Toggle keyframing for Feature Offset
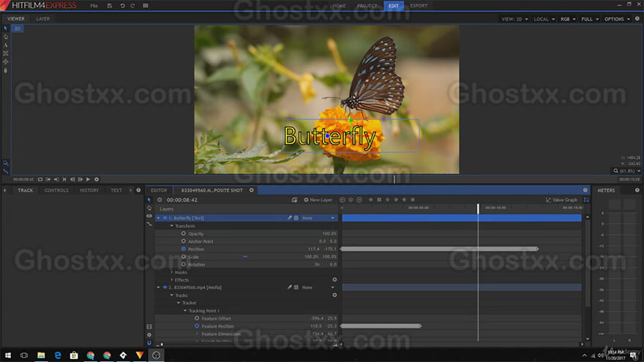This screenshot has height=362, width=644. [197, 318]
